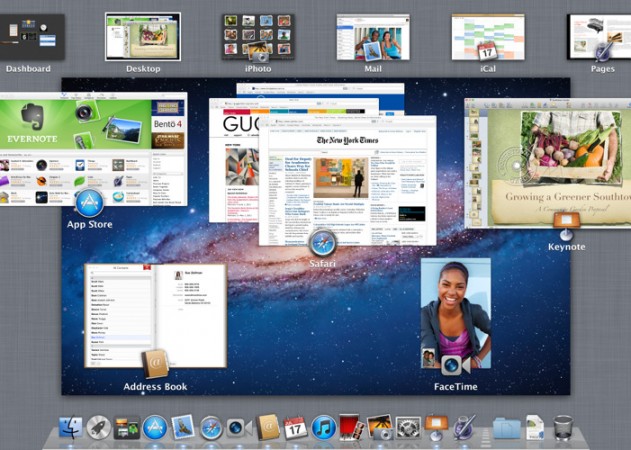631x450 pixels.
Task: Click the App Store badge on window group
Action: (x=89, y=204)
